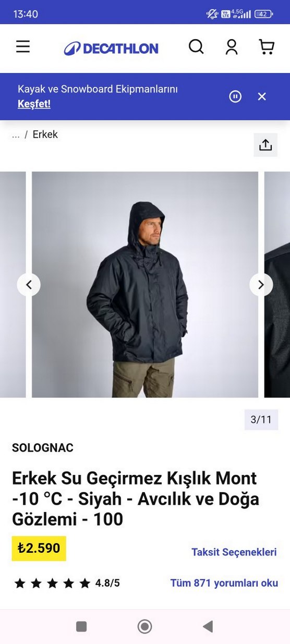Open the SOLOGNAC brand page
290x644 pixels.
(43, 448)
